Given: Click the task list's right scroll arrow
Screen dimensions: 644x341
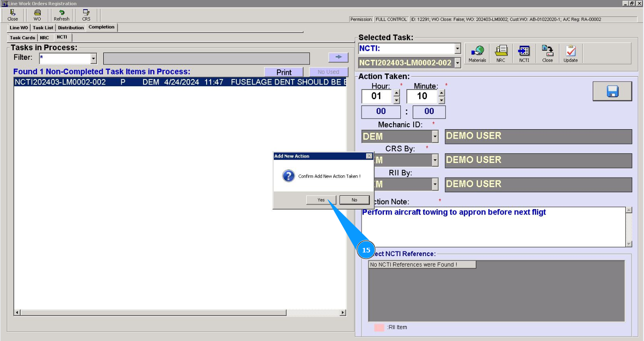Looking at the screenshot, I should pyautogui.click(x=343, y=313).
